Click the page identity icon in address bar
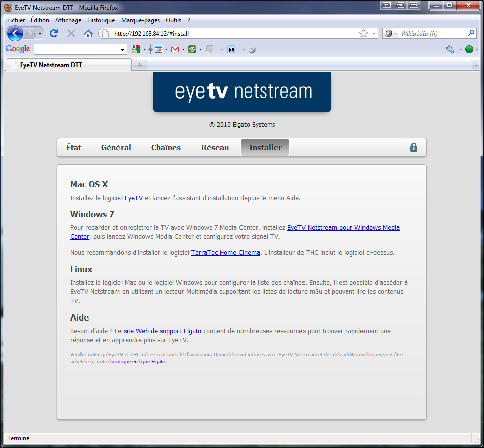484x448 pixels. coord(105,33)
